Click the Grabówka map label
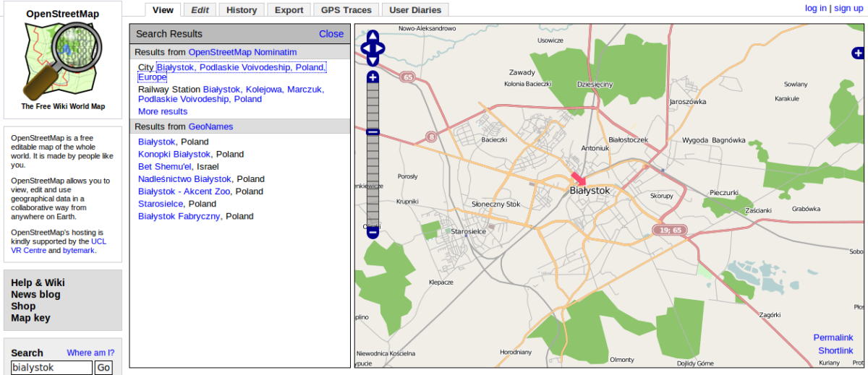The height and width of the screenshot is (375, 868). tap(807, 209)
